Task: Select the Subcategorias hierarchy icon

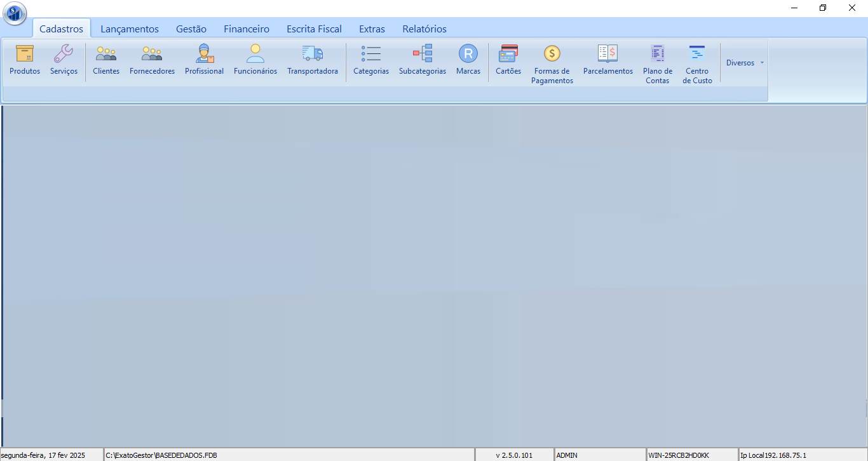Action: 423,54
